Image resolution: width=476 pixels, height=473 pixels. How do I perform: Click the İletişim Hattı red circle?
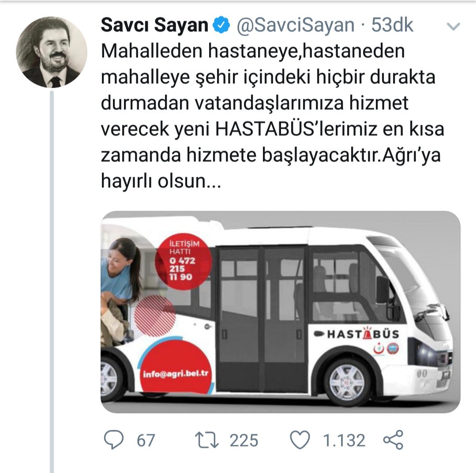coord(184,261)
